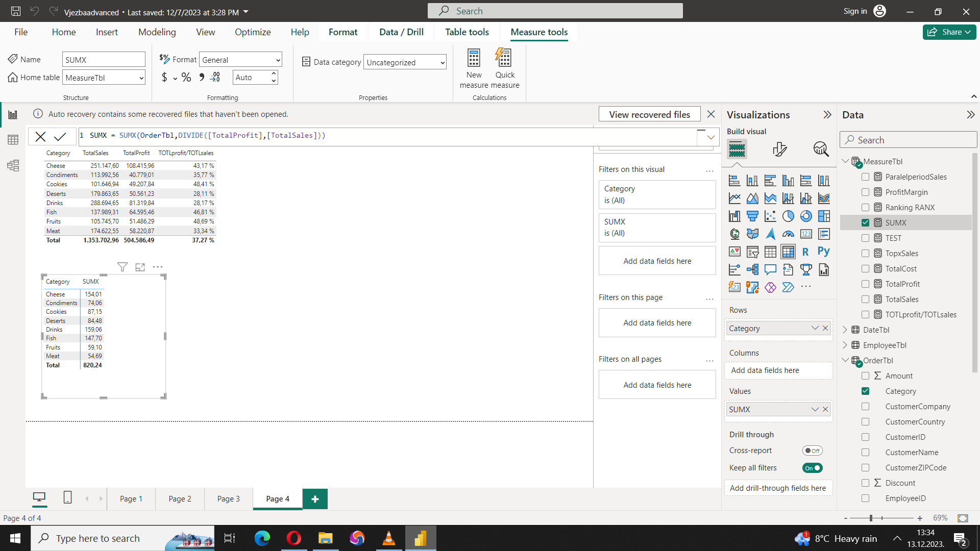This screenshot has width=980, height=551.
Task: Open the Format General dropdown
Action: coord(240,60)
